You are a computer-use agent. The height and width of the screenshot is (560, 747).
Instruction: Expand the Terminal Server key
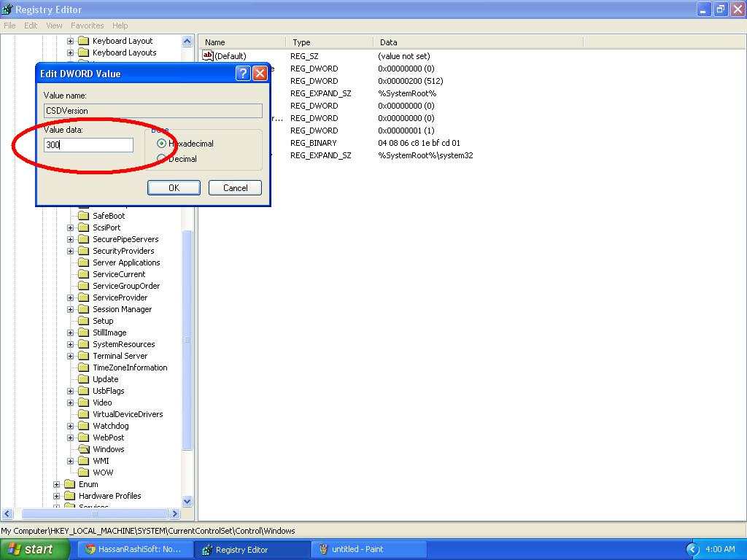point(71,356)
